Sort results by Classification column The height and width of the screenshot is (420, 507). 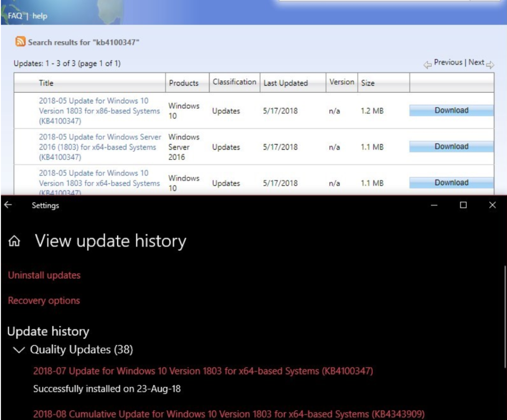[234, 82]
